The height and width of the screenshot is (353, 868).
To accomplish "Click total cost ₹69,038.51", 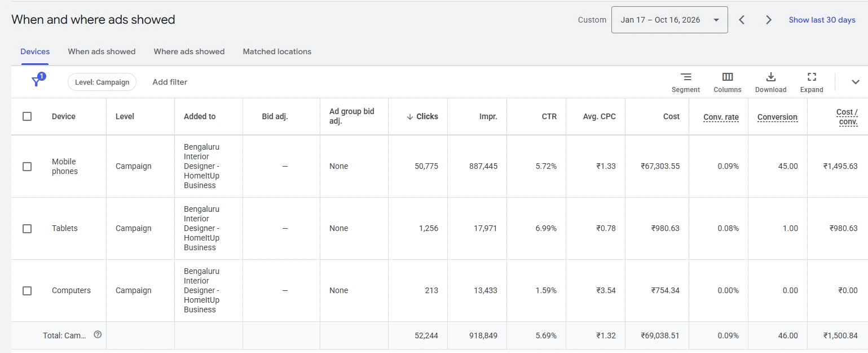I will pos(660,335).
